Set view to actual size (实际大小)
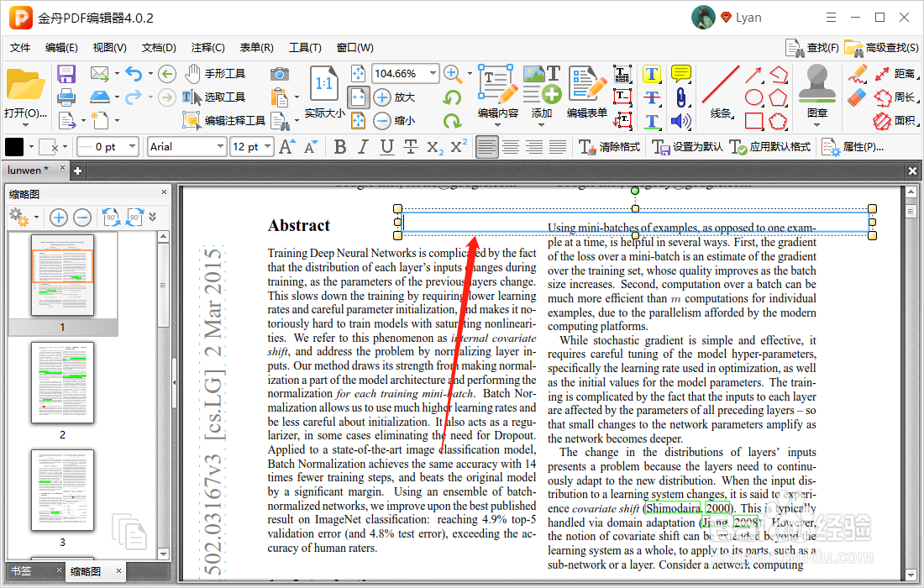 pos(324,92)
